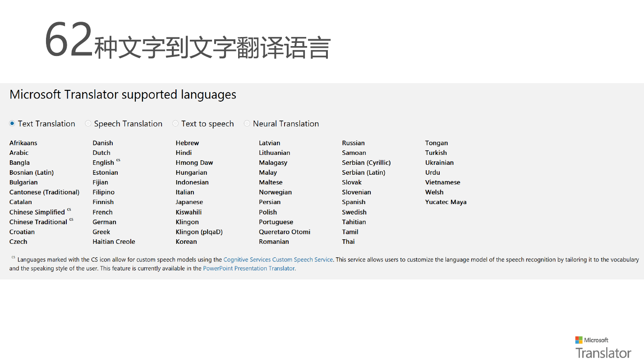
Task: Click the CS icon next to English
Action: [118, 160]
